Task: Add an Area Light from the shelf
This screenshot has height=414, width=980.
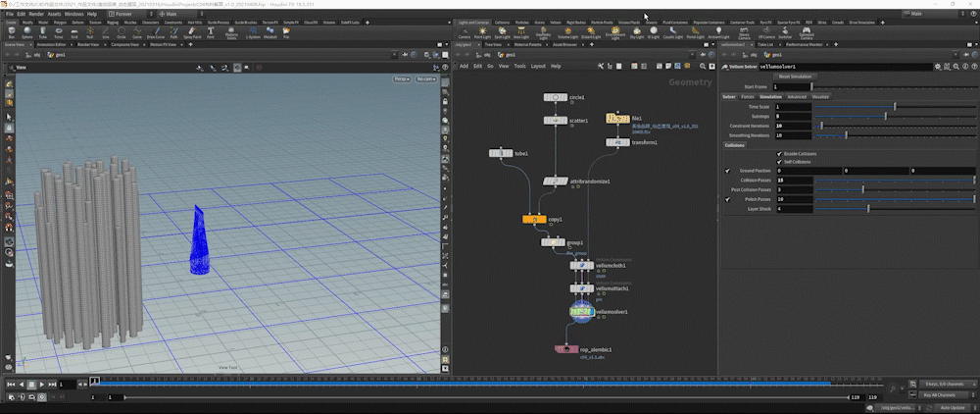Action: (520, 32)
